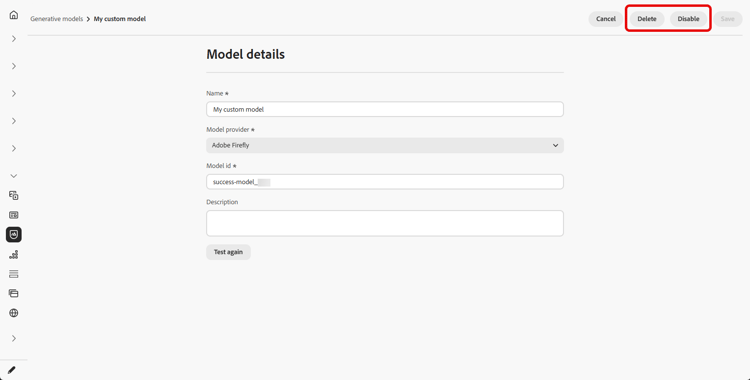The width and height of the screenshot is (750, 380).
Task: Click the Test again button
Action: (228, 252)
